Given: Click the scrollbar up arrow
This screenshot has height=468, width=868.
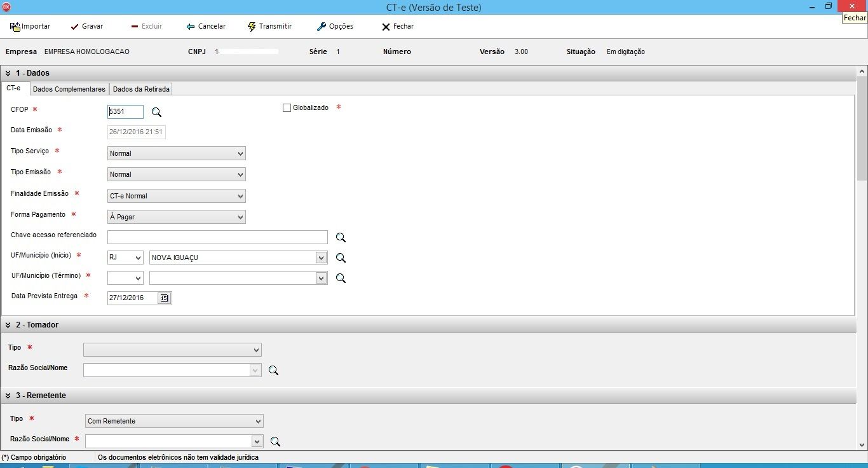Looking at the screenshot, I should (862, 71).
